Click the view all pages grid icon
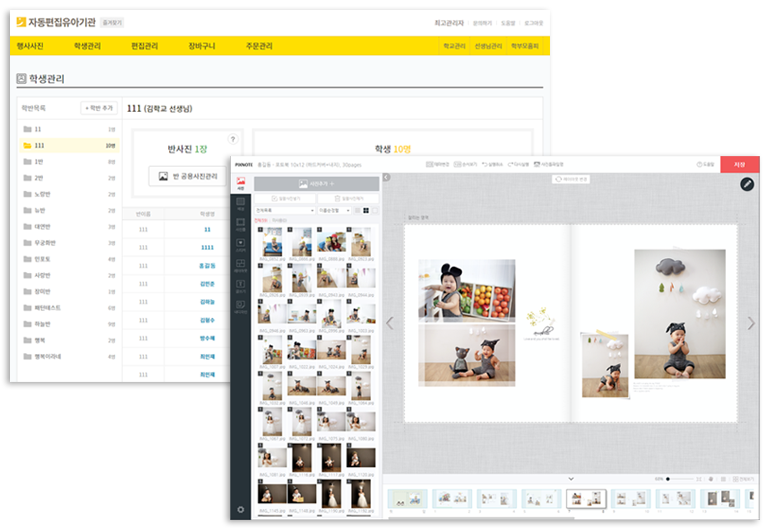The height and width of the screenshot is (530, 770). coord(736,479)
